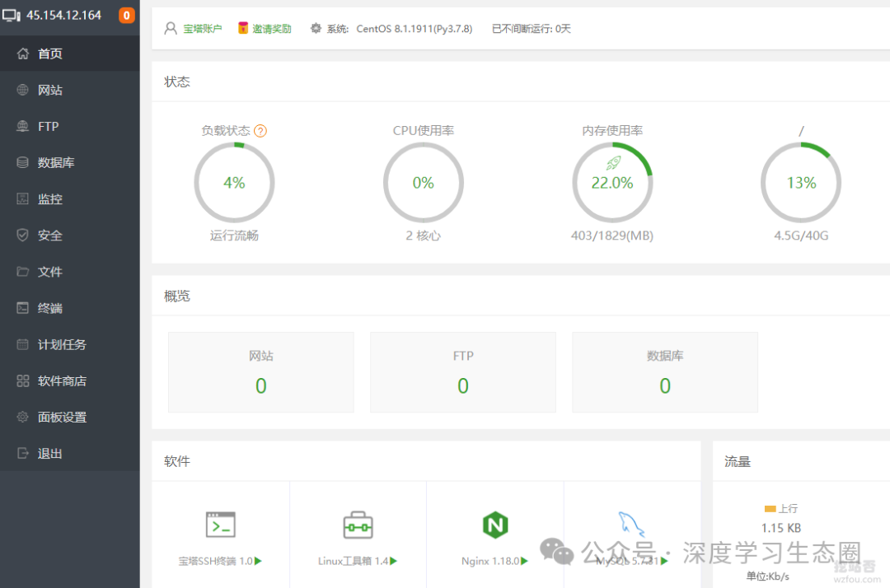
Task: Expand 宝塔SSH终端 version selector arrow
Action: [257, 560]
